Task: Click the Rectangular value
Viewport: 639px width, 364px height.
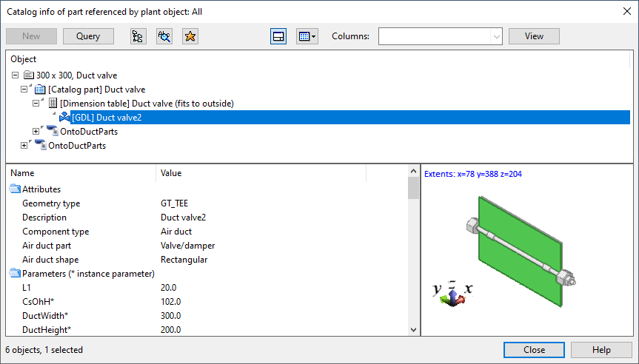Action: (184, 260)
